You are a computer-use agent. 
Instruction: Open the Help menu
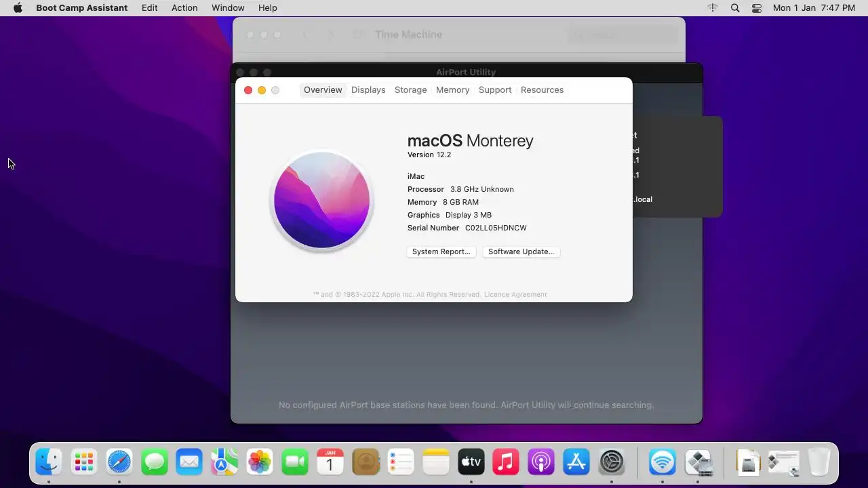coord(268,7)
